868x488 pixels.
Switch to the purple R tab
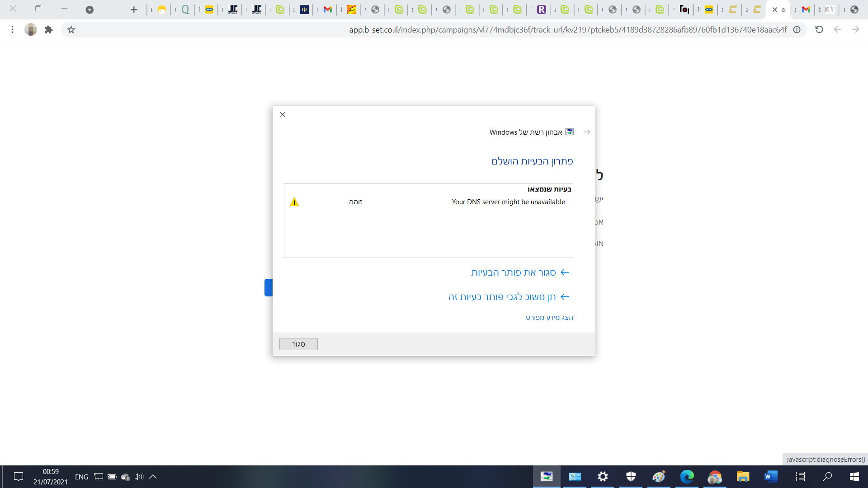click(541, 9)
